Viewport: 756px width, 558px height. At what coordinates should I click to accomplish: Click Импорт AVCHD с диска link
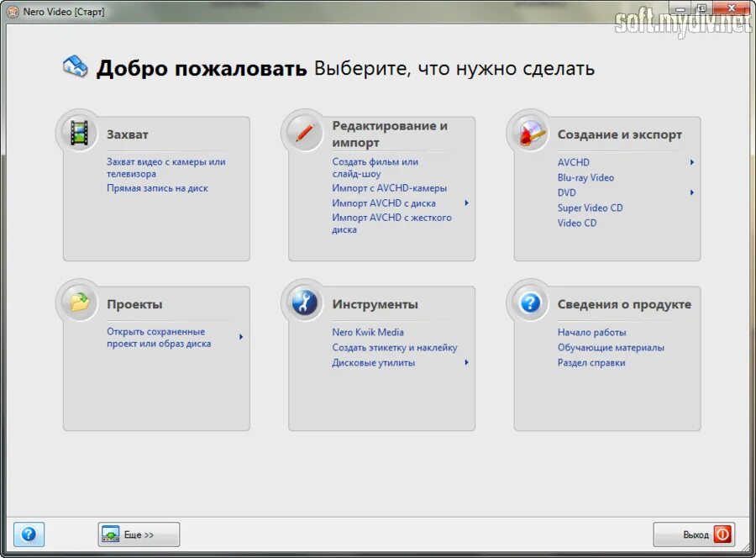384,203
